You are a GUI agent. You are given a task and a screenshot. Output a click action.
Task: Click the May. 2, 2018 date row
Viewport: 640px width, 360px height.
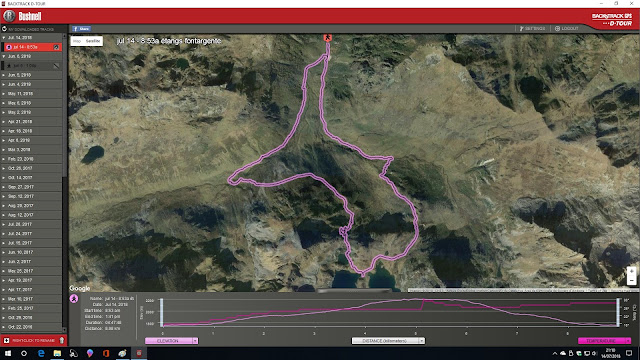click(32, 112)
